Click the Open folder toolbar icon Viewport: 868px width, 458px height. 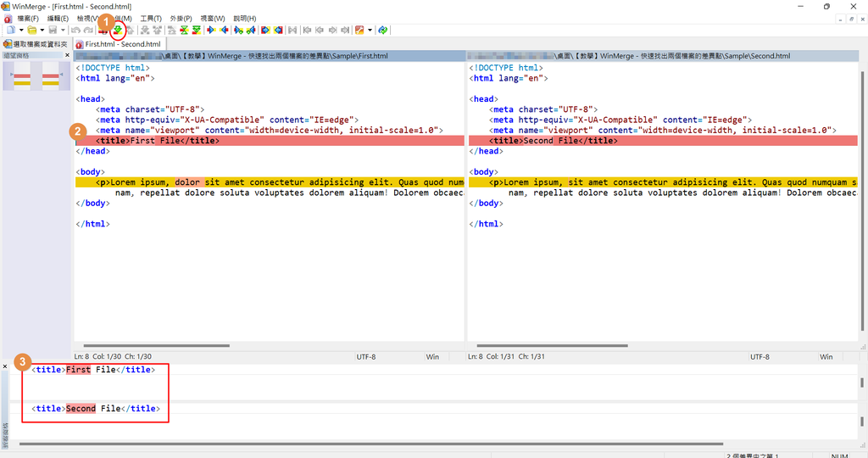[x=31, y=31]
